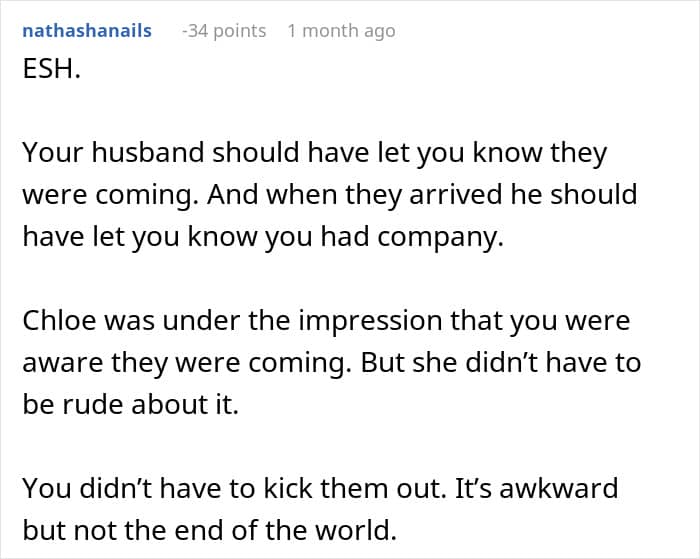Click the line 'aware they were coming. But she'

coord(332,363)
